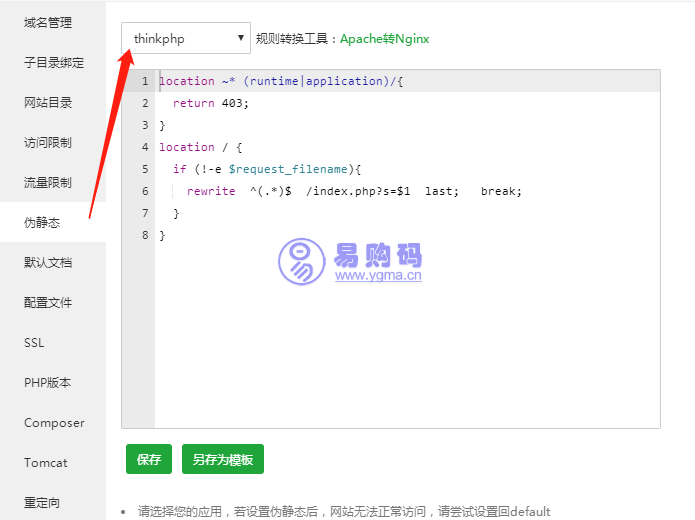This screenshot has width=695, height=520.
Task: Click the 另存为模板 button
Action: (222, 459)
